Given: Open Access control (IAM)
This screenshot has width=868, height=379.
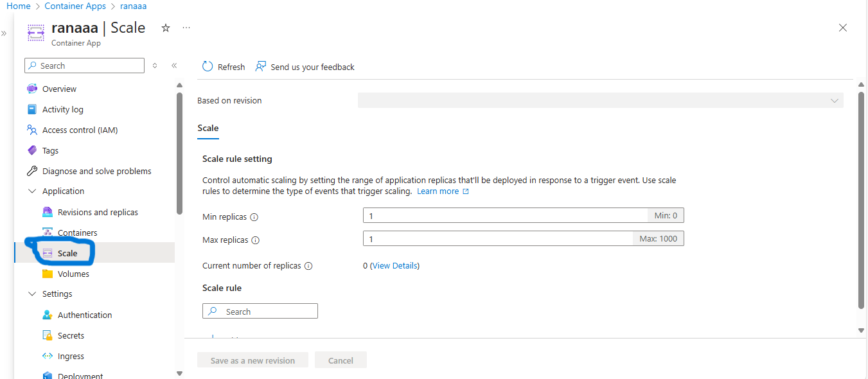Looking at the screenshot, I should pyautogui.click(x=80, y=130).
